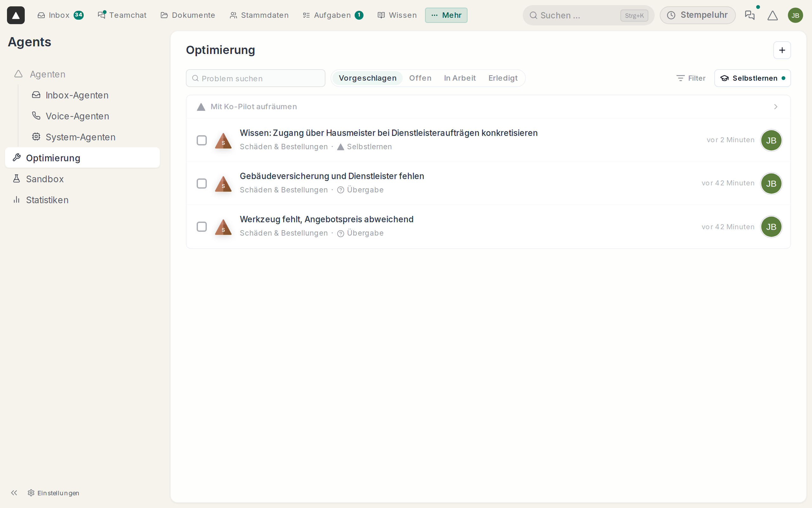Open Einstellungen settings
812x508 pixels.
(54, 493)
